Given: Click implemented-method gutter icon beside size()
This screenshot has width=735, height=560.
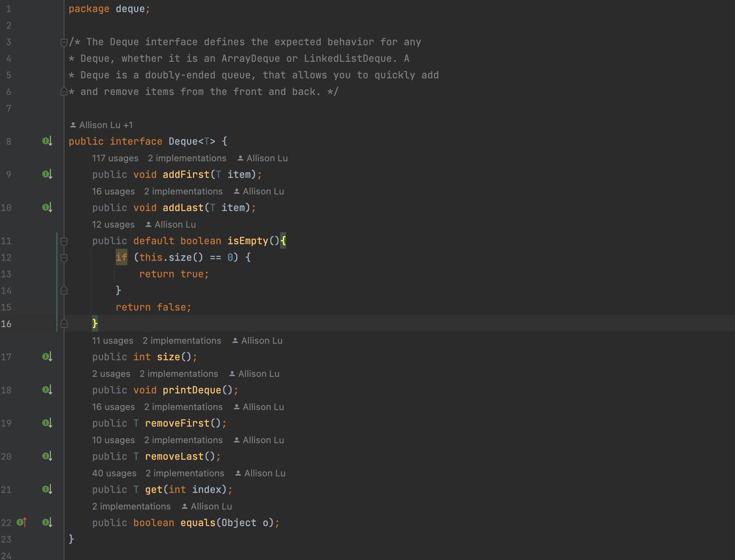Looking at the screenshot, I should click(x=47, y=357).
